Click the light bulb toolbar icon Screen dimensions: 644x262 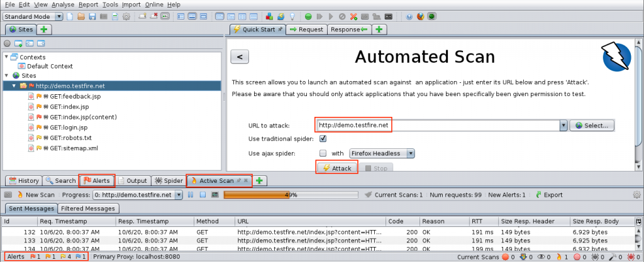tap(292, 17)
